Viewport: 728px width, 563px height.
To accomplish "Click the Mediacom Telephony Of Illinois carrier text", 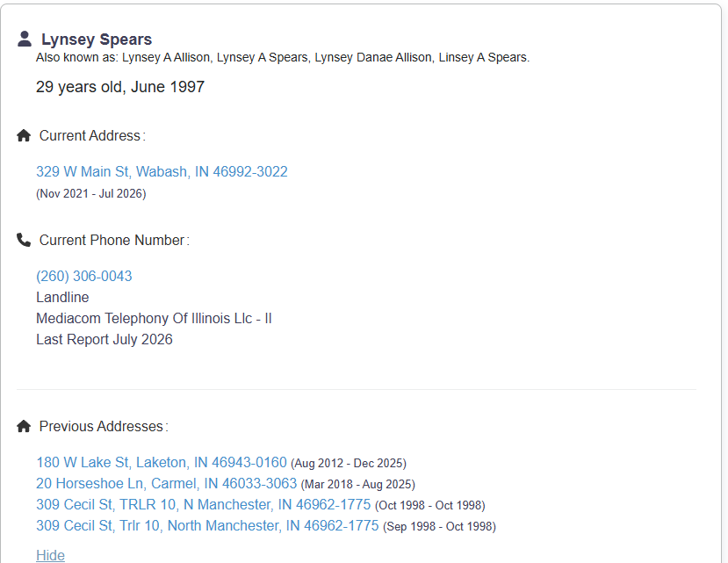I will [155, 318].
